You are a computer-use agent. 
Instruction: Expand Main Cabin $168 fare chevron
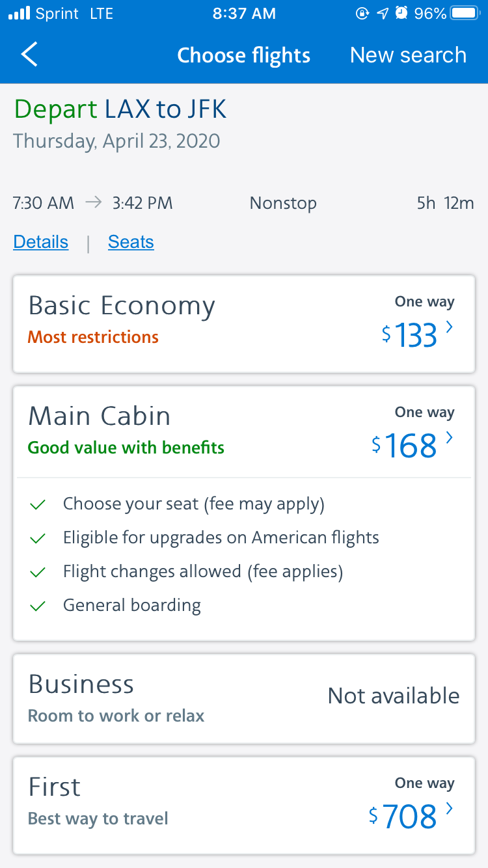449,438
